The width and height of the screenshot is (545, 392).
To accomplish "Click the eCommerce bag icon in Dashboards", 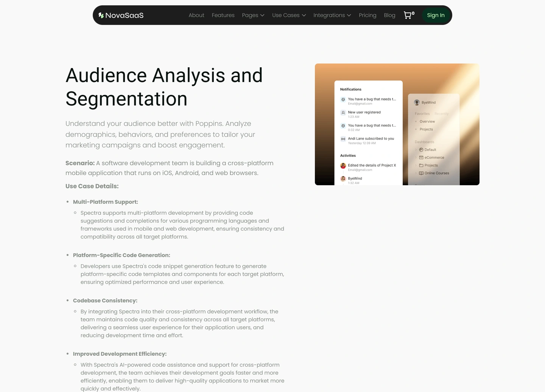I will (421, 158).
